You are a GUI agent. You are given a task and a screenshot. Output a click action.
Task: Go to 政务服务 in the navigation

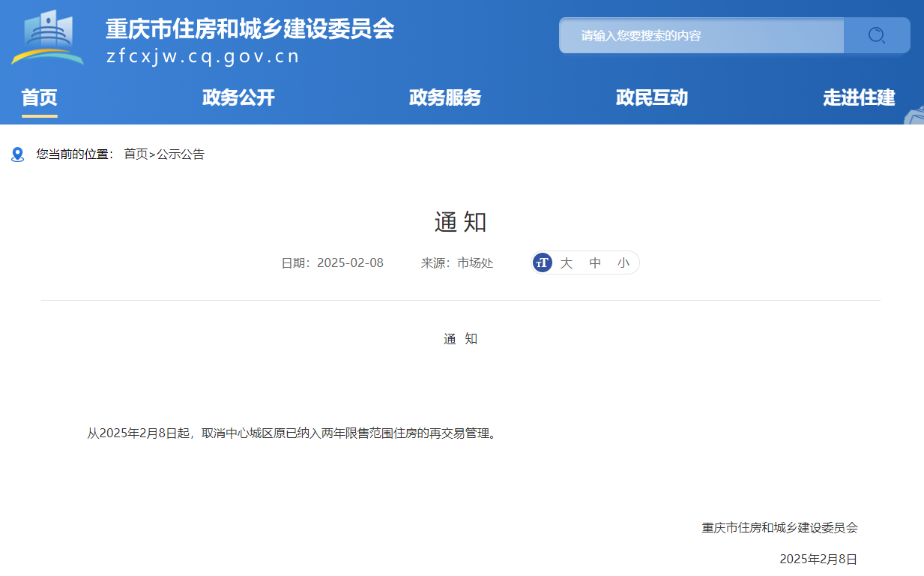445,97
